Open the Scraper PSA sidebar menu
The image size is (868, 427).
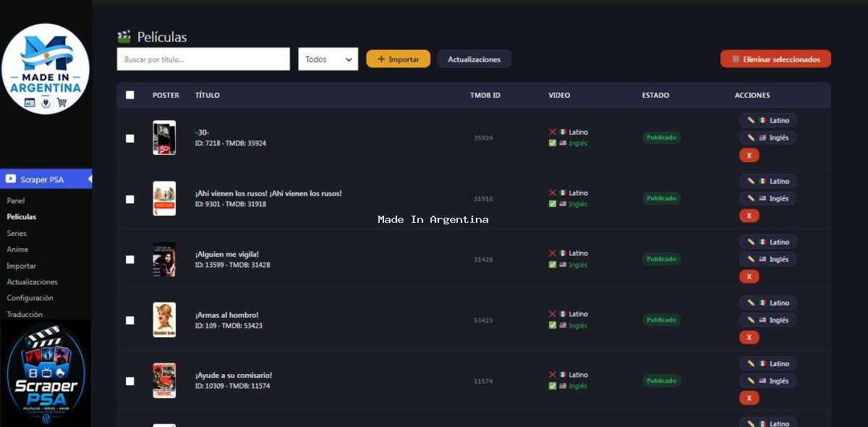(46, 179)
